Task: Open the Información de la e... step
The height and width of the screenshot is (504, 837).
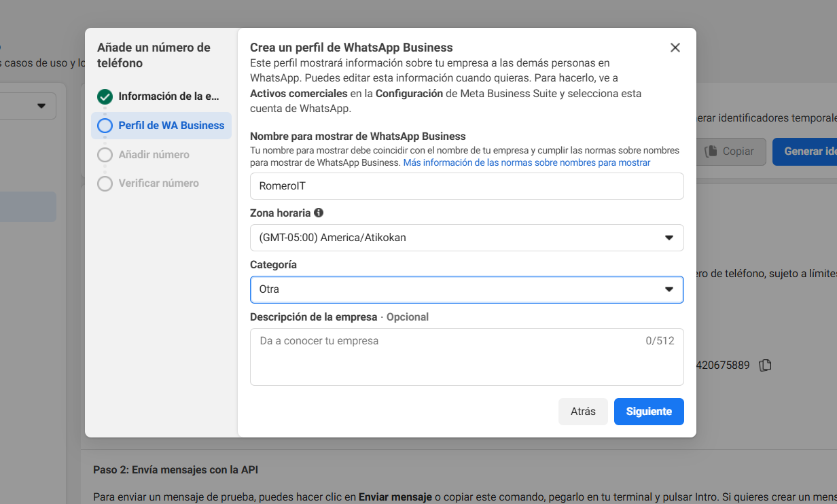Action: pyautogui.click(x=161, y=96)
